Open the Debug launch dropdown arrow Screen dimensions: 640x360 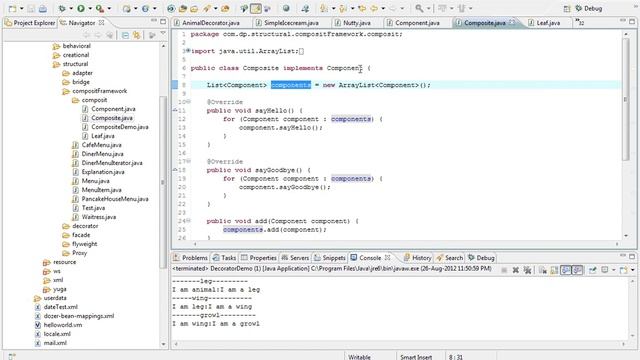(x=71, y=9)
